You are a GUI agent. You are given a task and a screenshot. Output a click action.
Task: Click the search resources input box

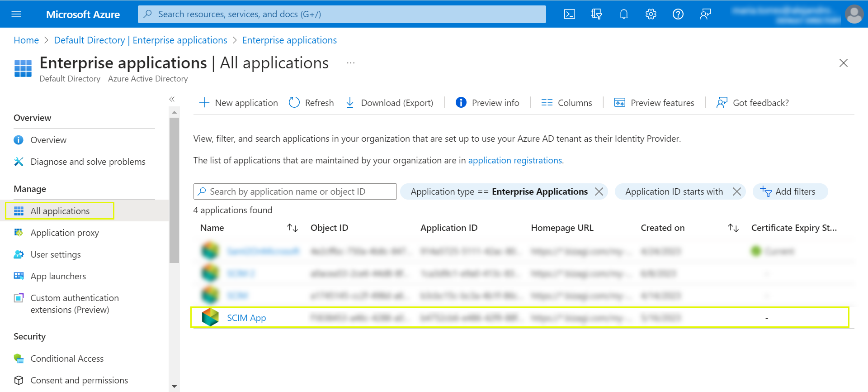pos(342,14)
